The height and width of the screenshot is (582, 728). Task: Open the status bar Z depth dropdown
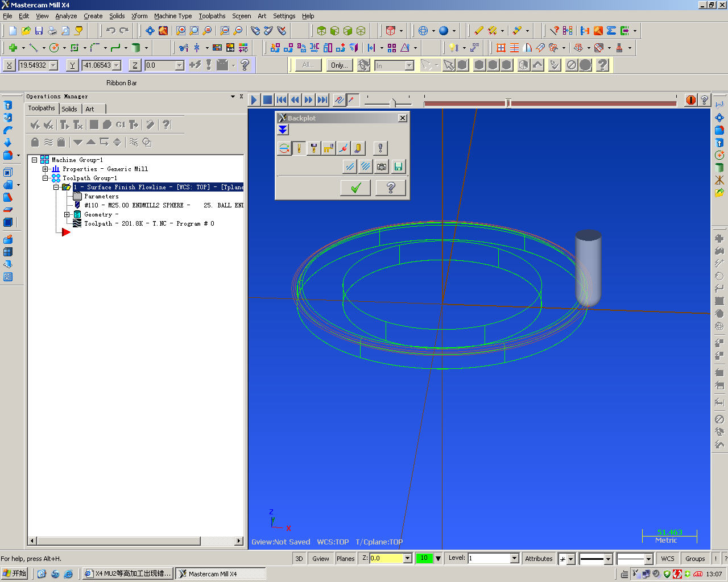pos(407,558)
